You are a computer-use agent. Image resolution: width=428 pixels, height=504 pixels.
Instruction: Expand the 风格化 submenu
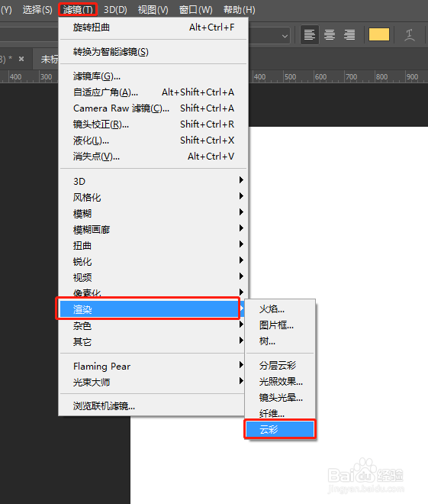[153, 197]
